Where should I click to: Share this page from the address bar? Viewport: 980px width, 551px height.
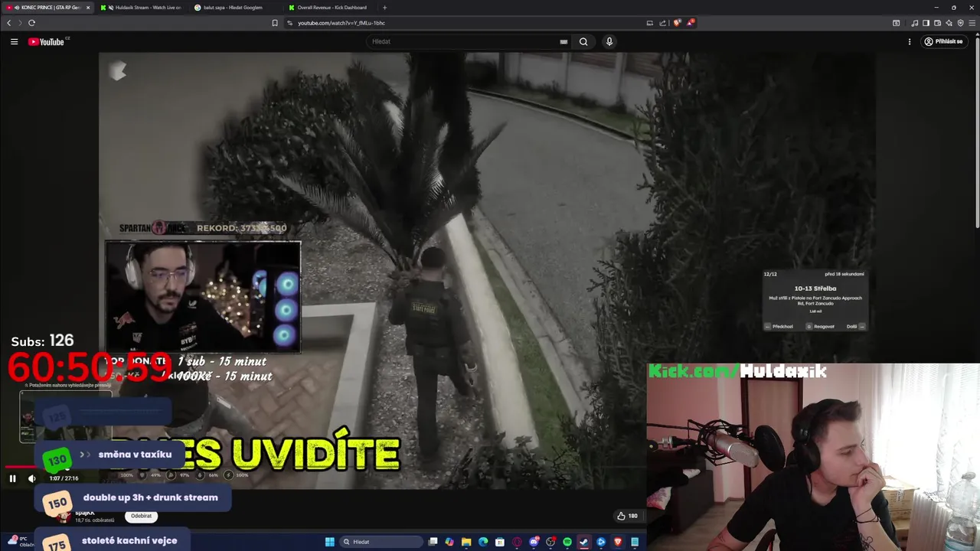coord(663,23)
